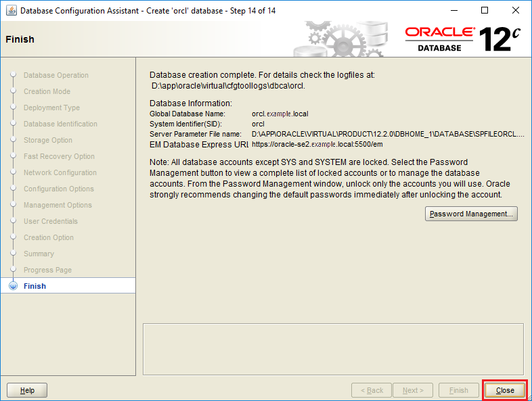532x401 pixels.
Task: Click the logfile path D:\app\oracle\virtual\cfgtoollogs
Action: tap(228, 86)
